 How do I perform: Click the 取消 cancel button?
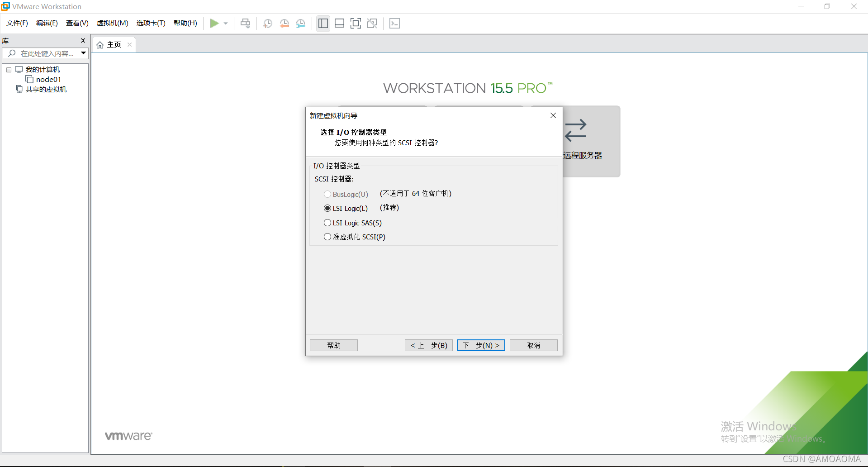coord(534,345)
